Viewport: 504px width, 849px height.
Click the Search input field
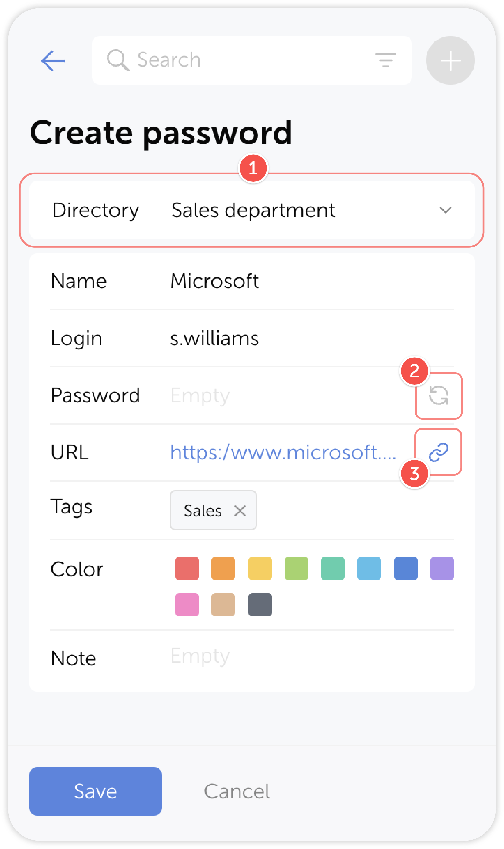coord(252,60)
